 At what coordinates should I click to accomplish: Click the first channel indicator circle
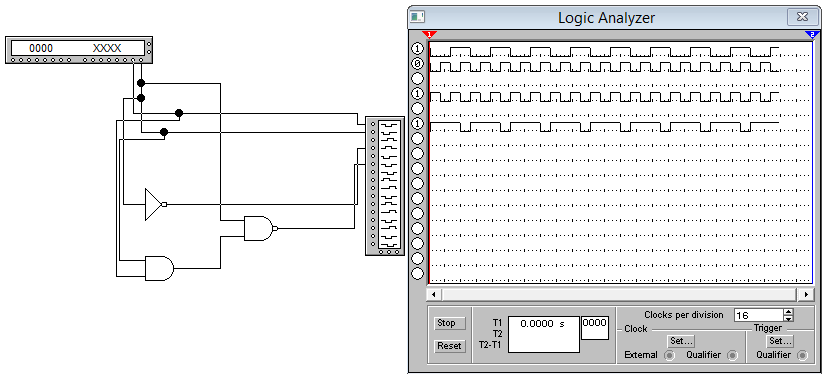click(x=417, y=49)
